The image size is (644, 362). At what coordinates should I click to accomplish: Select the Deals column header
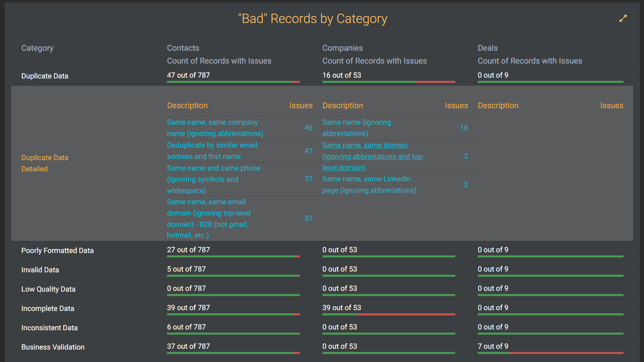487,48
